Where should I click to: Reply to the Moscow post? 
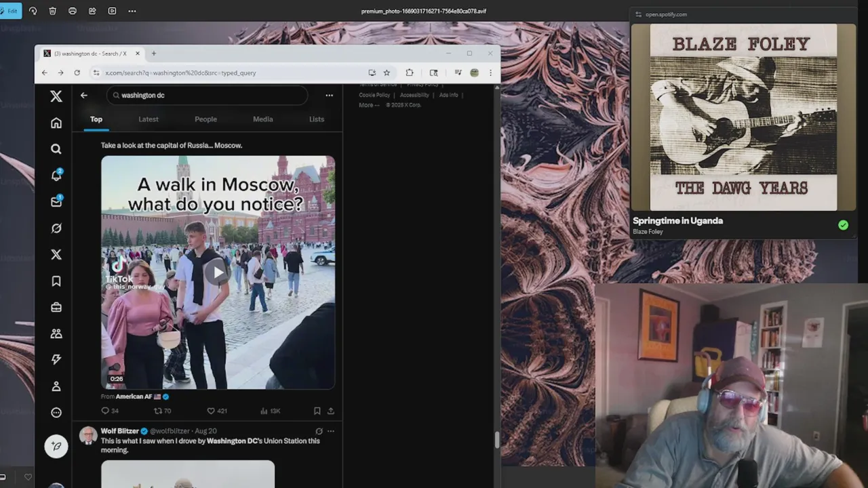tap(109, 411)
